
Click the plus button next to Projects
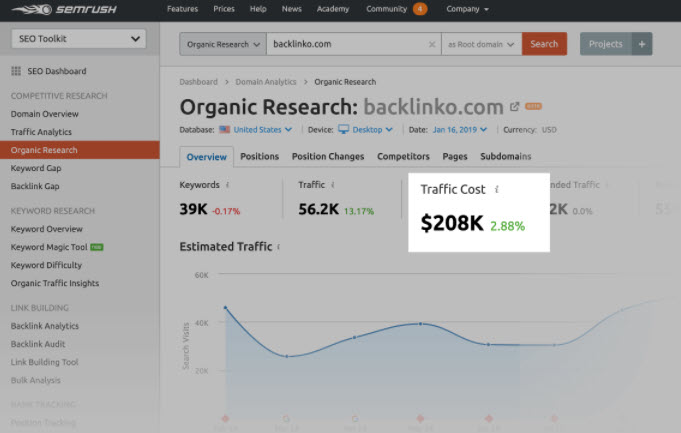(641, 44)
